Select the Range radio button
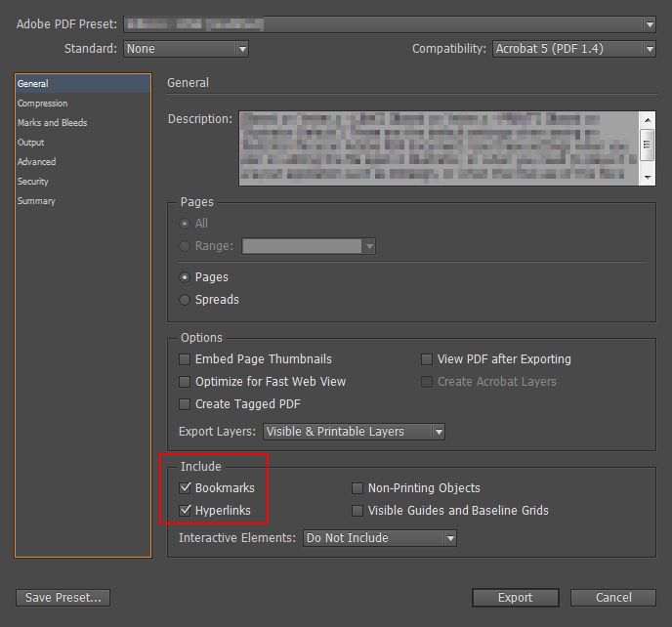Screen dimensions: 672x627 click(x=185, y=246)
